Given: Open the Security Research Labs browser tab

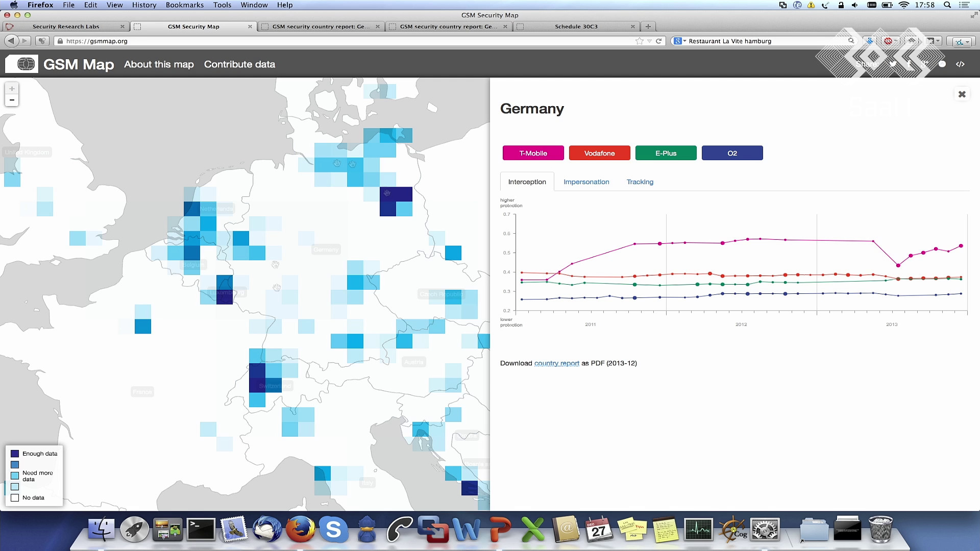Looking at the screenshot, I should [x=66, y=27].
